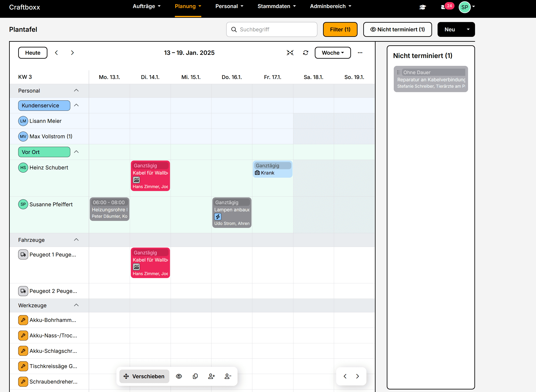
Task: Click inside the Suchbegriff search field
Action: point(272,29)
